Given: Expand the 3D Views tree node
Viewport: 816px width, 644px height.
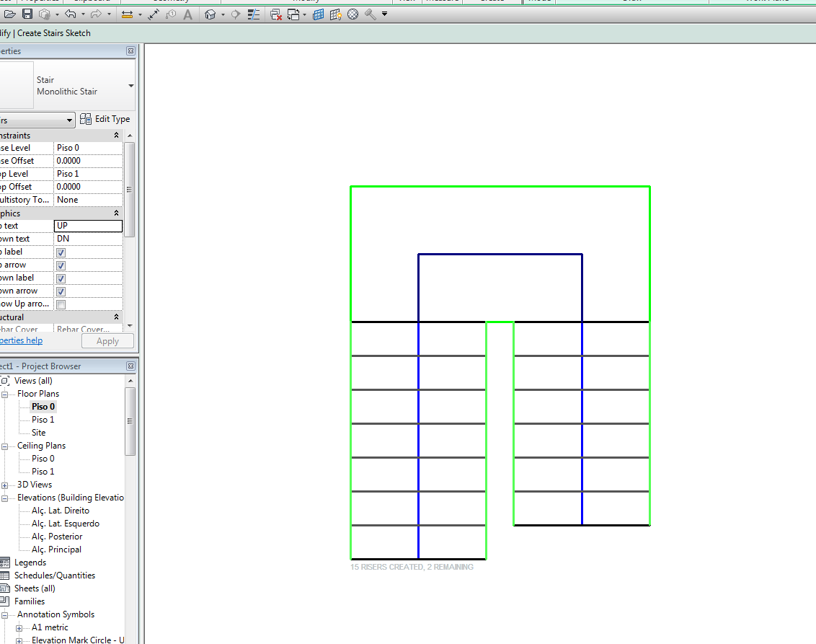Looking at the screenshot, I should tap(4, 485).
